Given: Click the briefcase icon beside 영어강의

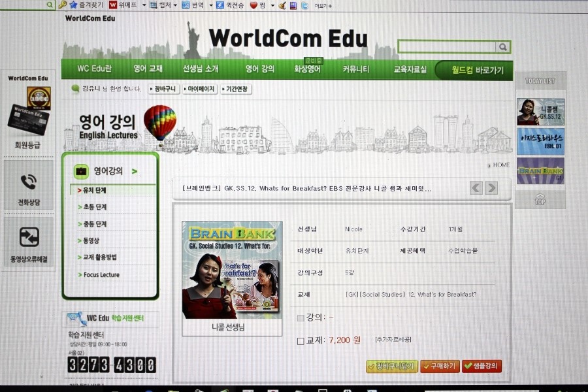Looking at the screenshot, I should [x=81, y=171].
